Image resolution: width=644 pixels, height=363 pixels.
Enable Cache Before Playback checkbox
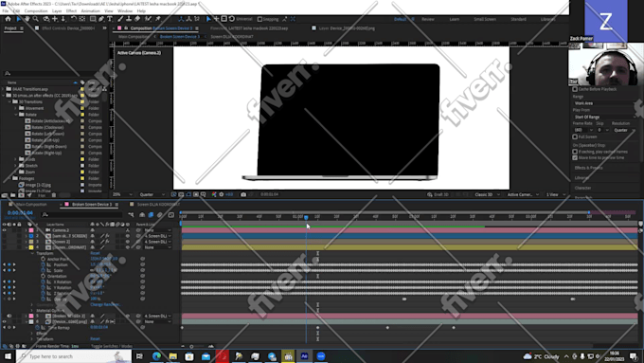[x=575, y=89]
